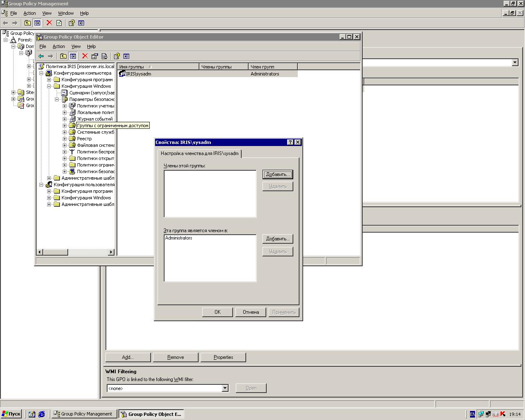Open the Action menu in Object Editor

pyautogui.click(x=59, y=46)
